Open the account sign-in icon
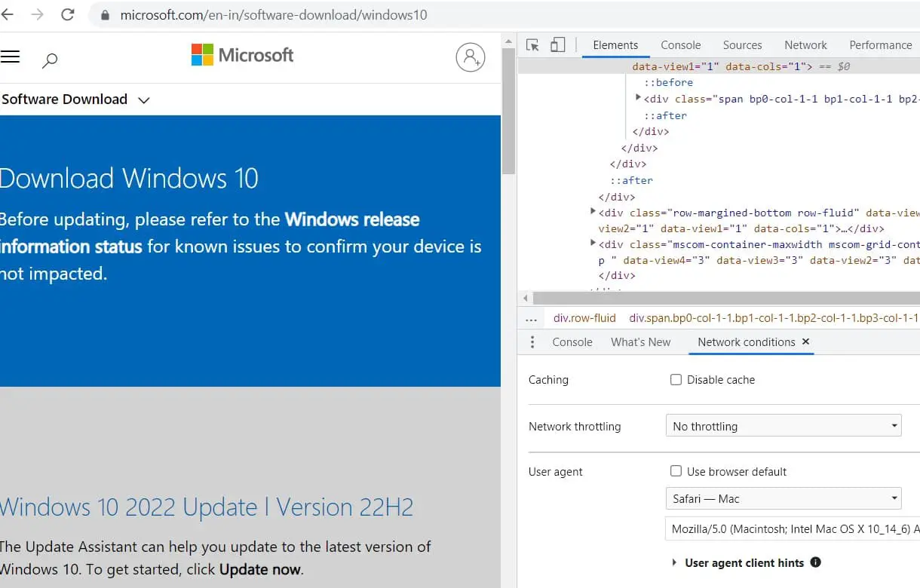This screenshot has height=588, width=920. 470,57
